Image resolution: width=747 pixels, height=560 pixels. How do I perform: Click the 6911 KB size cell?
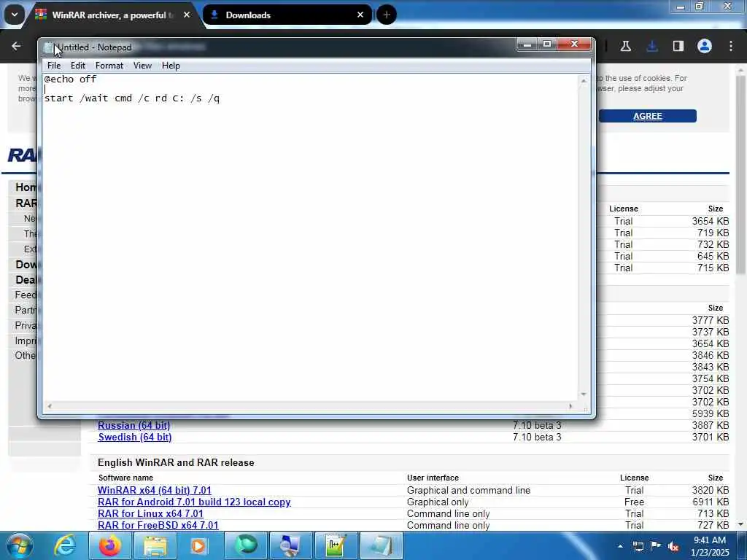point(710,502)
